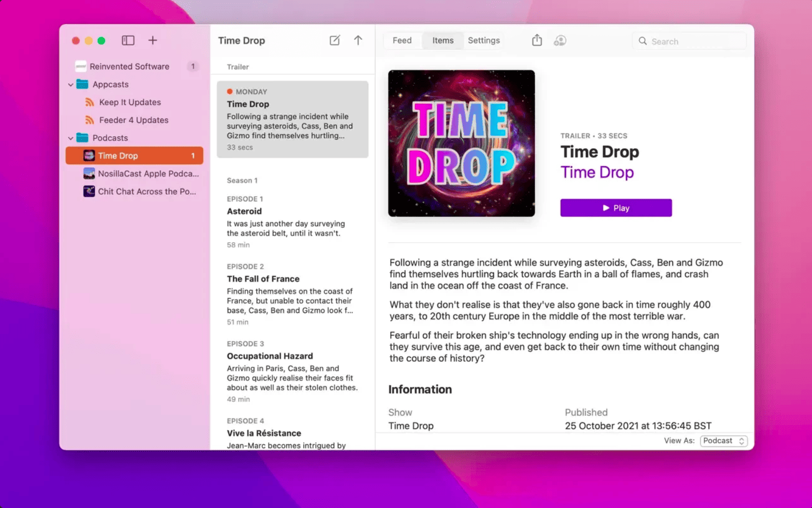Open the purple Time Drop show link
This screenshot has width=812, height=508.
pos(597,172)
